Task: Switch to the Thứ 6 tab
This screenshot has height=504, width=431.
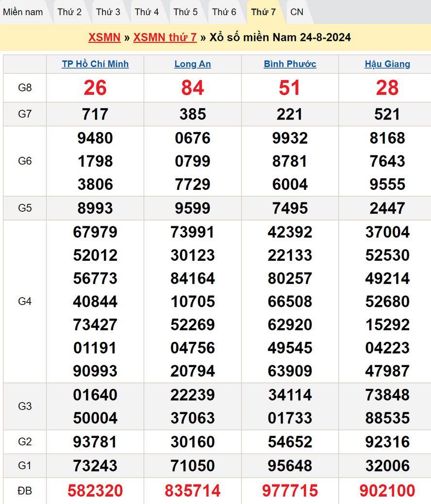Action: click(224, 12)
